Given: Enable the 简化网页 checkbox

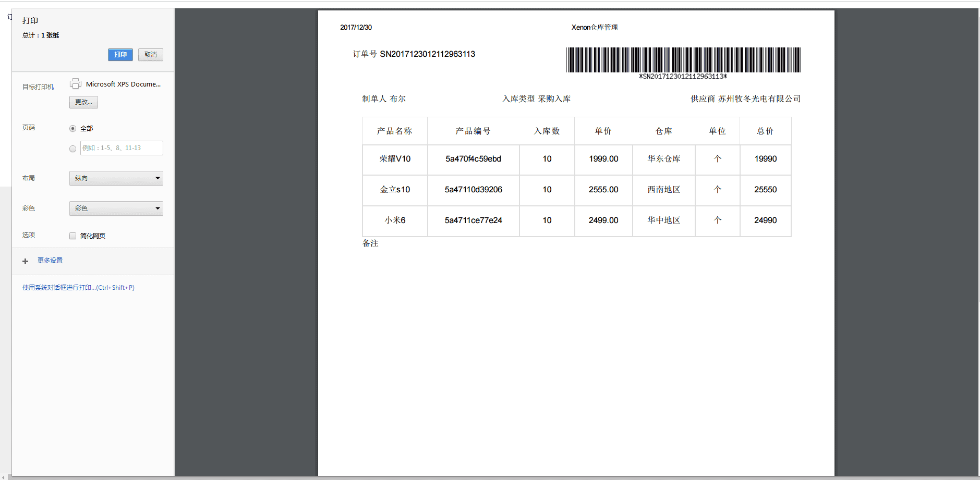Looking at the screenshot, I should (72, 236).
